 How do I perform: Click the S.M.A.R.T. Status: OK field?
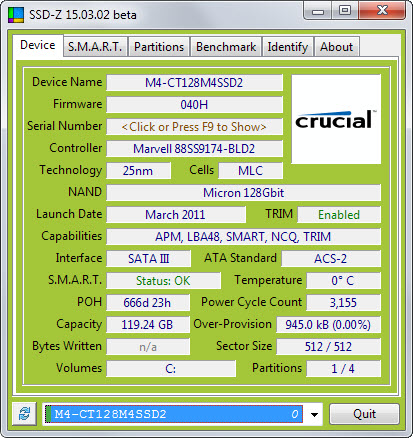point(163,281)
